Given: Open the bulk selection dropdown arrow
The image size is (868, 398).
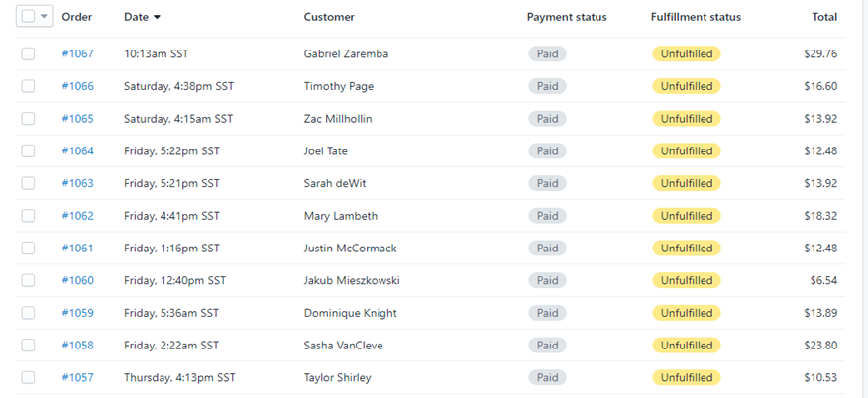Looking at the screenshot, I should click(44, 17).
